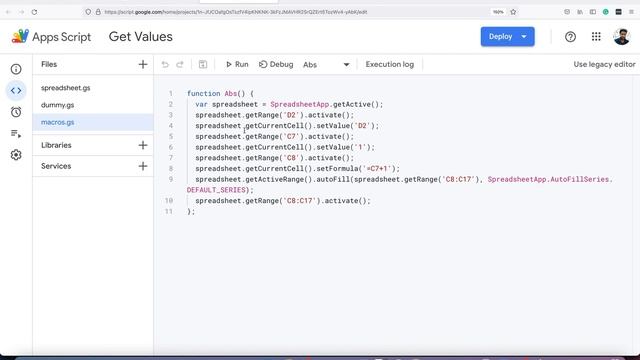Save project with the disk icon

pyautogui.click(x=203, y=64)
